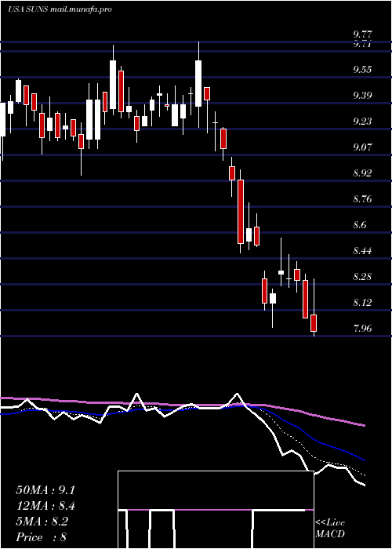Select the 9.77 price axis label

362,35
